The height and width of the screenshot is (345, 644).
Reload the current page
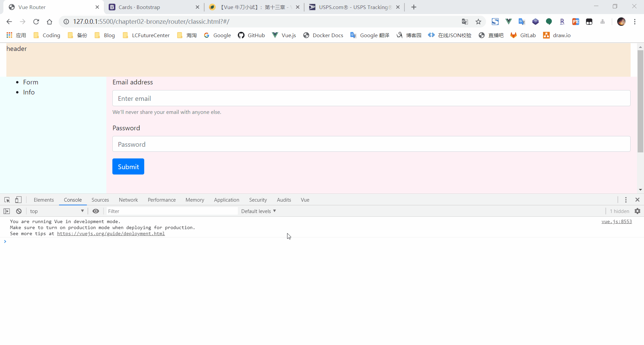[36, 22]
